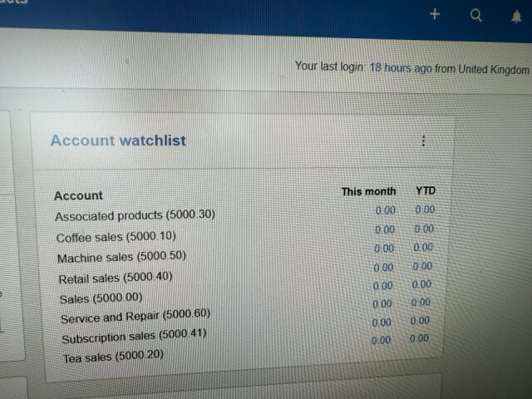Image resolution: width=532 pixels, height=399 pixels.
Task: Open the Account watchlist heading link
Action: [x=118, y=140]
